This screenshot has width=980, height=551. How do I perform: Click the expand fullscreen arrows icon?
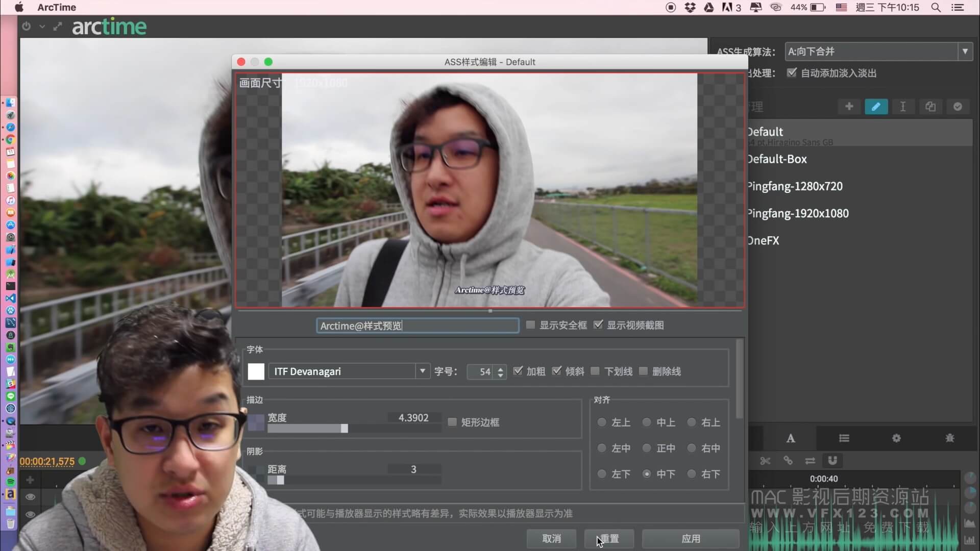tap(58, 26)
